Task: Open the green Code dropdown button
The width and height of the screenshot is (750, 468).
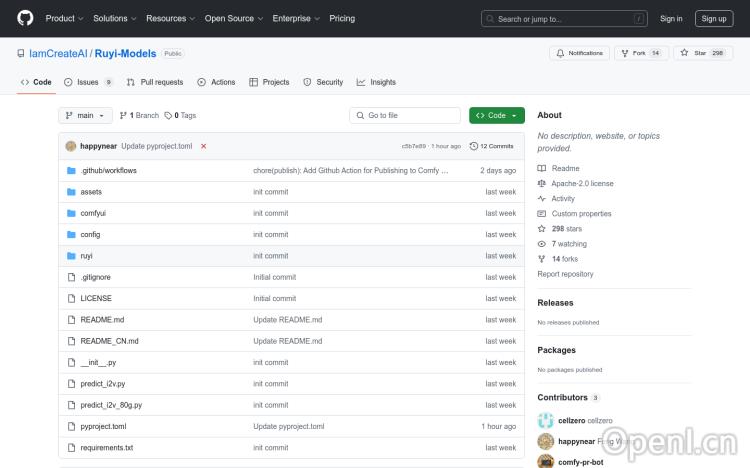Action: coord(496,116)
